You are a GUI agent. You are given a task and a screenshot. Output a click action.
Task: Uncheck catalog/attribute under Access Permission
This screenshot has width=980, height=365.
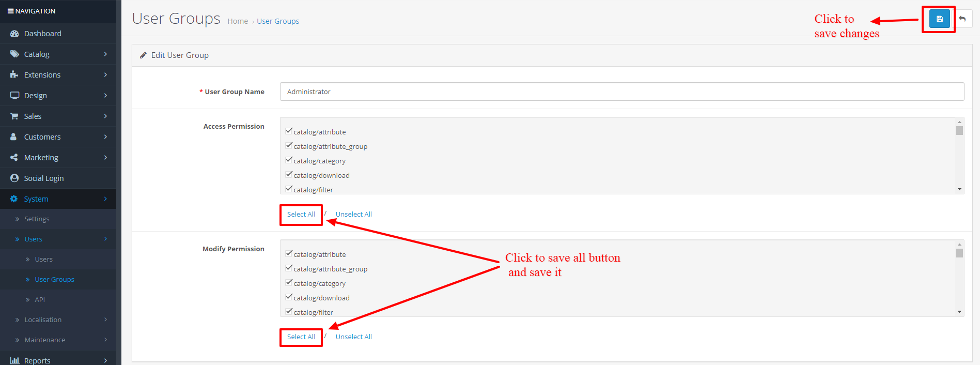click(x=289, y=131)
